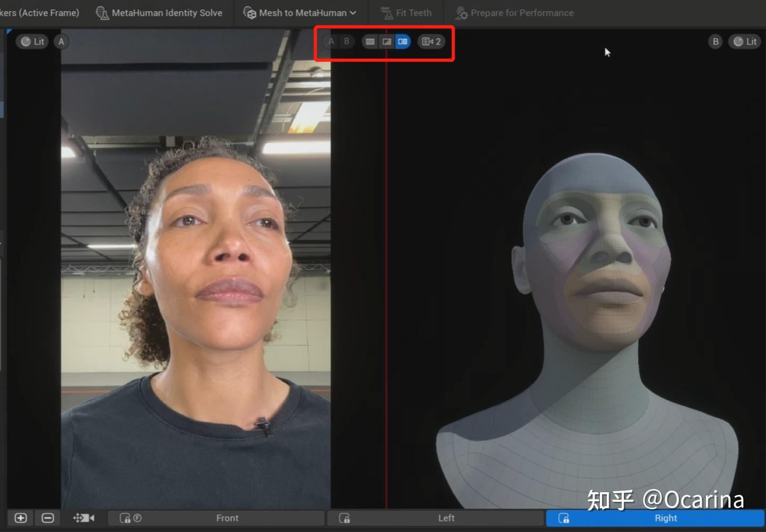The height and width of the screenshot is (532, 766).
Task: Open the notifications icon showing 2
Action: (x=431, y=41)
